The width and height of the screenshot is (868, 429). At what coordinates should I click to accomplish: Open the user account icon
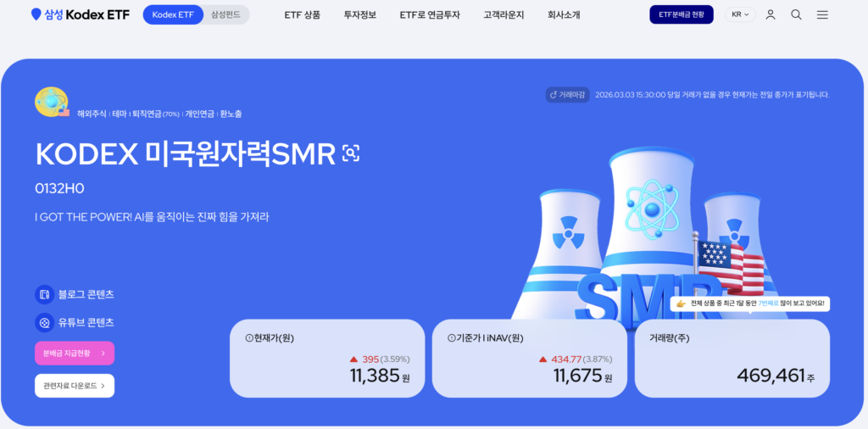(x=770, y=15)
